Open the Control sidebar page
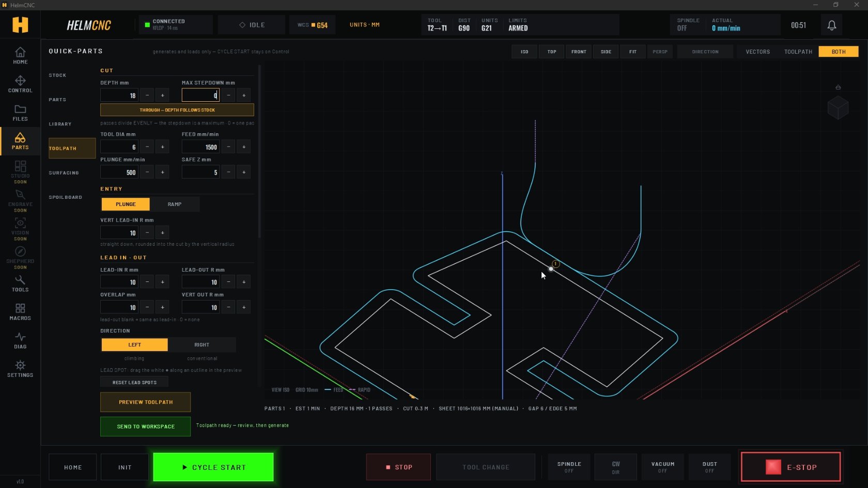Image resolution: width=868 pixels, height=488 pixels. pos(20,84)
